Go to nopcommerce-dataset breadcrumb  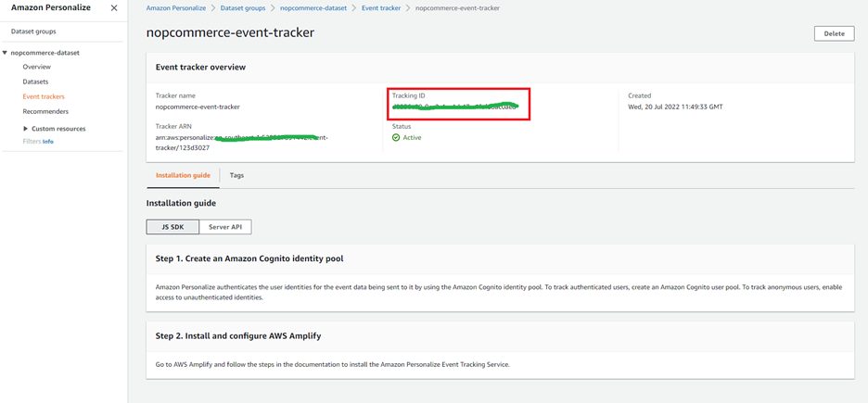[x=313, y=8]
